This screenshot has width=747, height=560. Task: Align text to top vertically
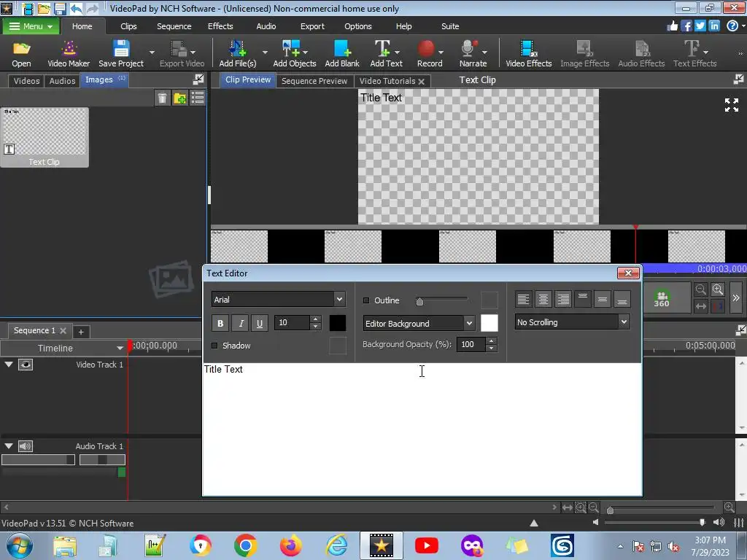click(583, 299)
